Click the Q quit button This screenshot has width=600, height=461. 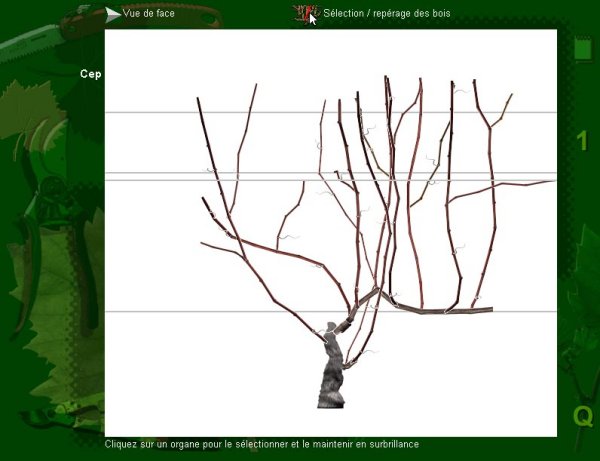583,416
